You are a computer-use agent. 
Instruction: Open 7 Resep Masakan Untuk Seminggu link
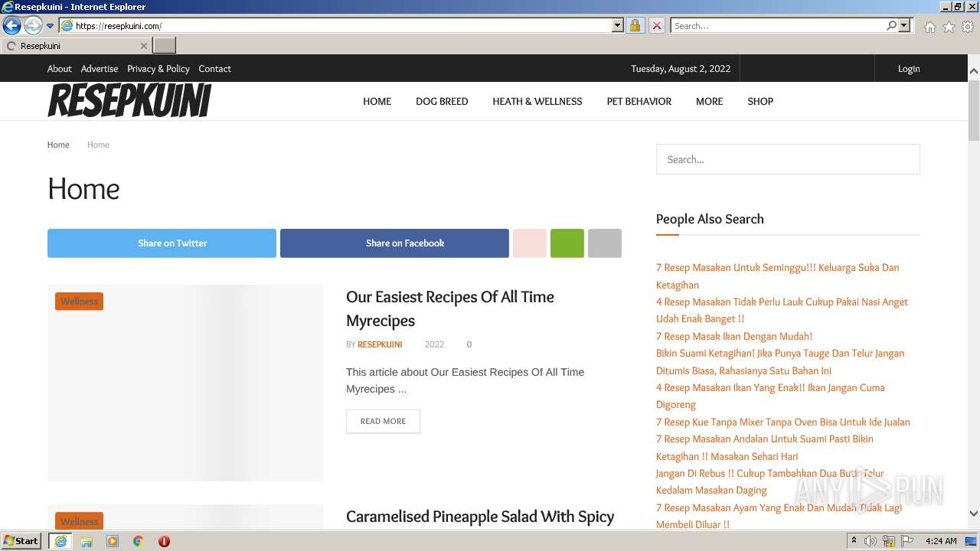coord(777,275)
